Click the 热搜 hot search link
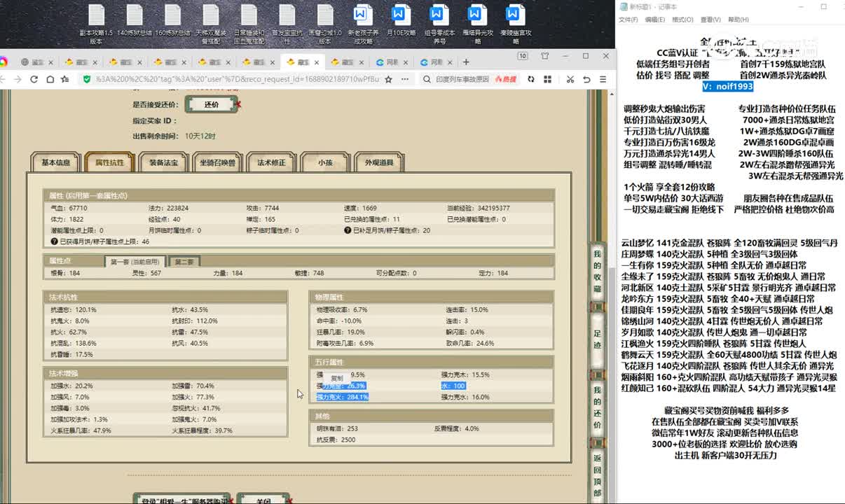This screenshot has height=504, width=845. coord(505,79)
